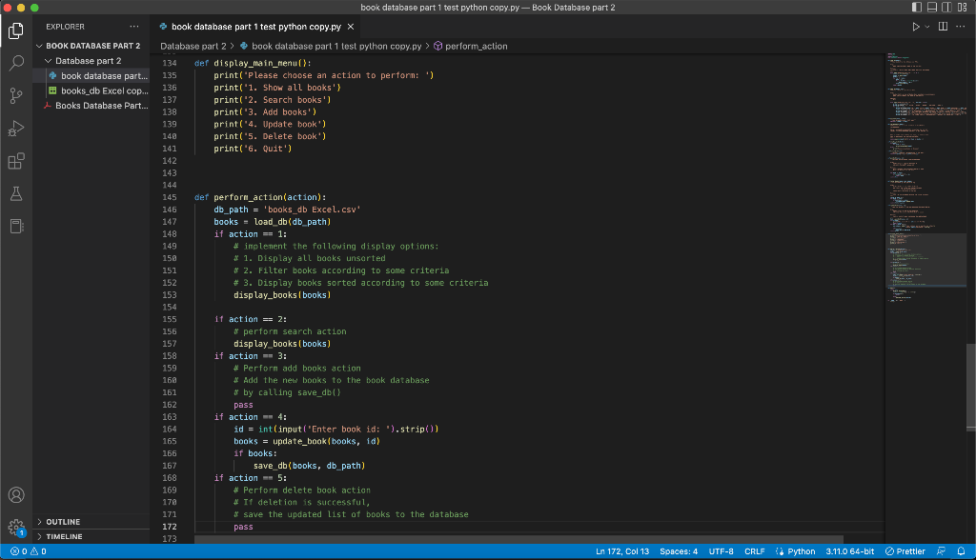
Task: Expand the OUTLINE section
Action: click(63, 522)
